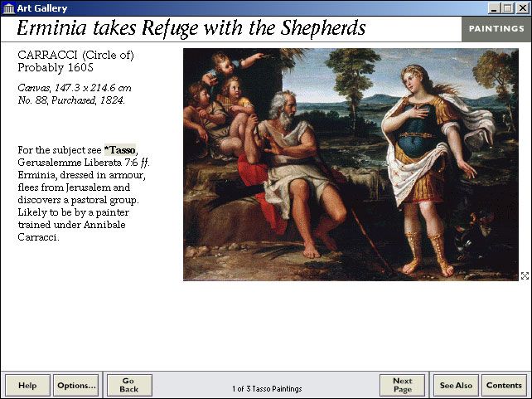Click the painting title heading
Image resolution: width=532 pixels, height=399 pixels.
(191, 28)
